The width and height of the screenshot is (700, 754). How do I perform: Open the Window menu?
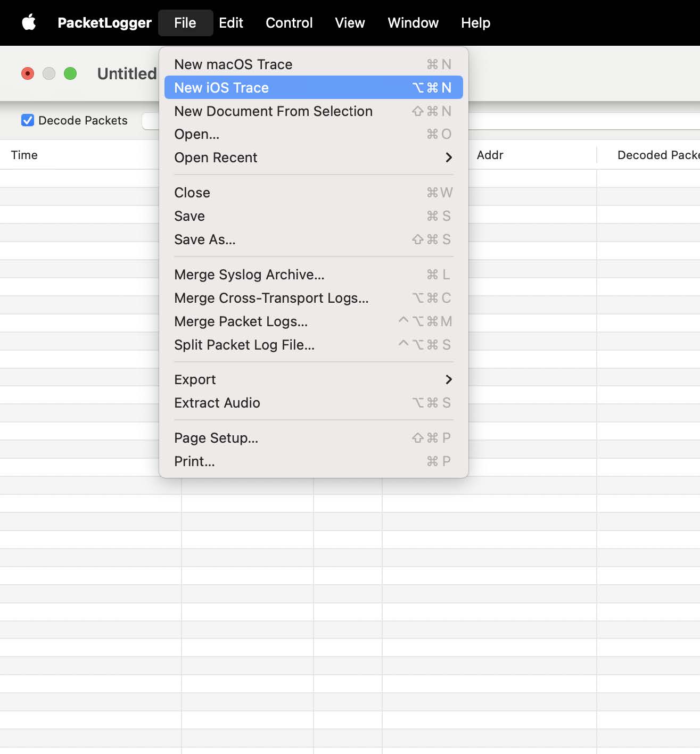(413, 22)
